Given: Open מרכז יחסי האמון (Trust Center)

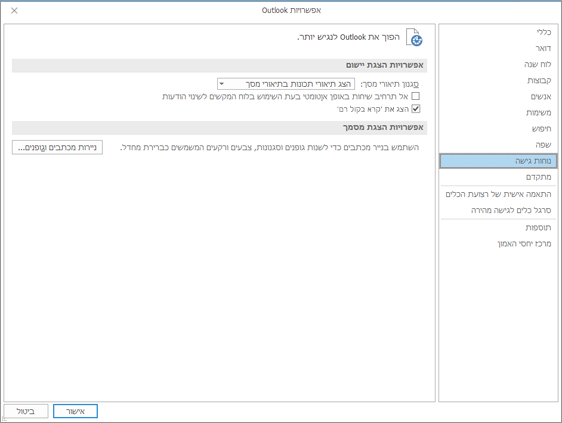Looking at the screenshot, I should click(x=498, y=243).
